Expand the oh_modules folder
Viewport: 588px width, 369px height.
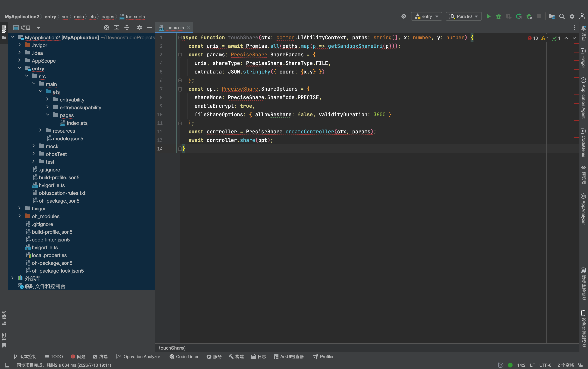(19, 216)
